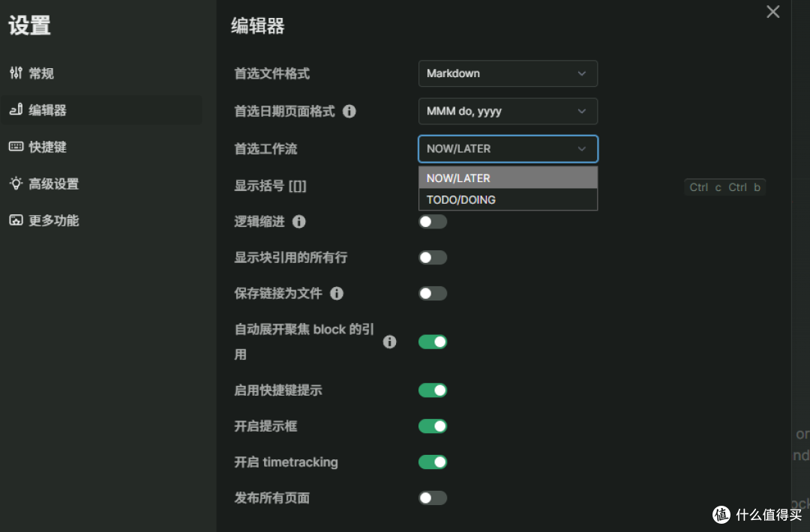Enable 发布所有页面 switch
This screenshot has width=810, height=532.
(x=433, y=498)
